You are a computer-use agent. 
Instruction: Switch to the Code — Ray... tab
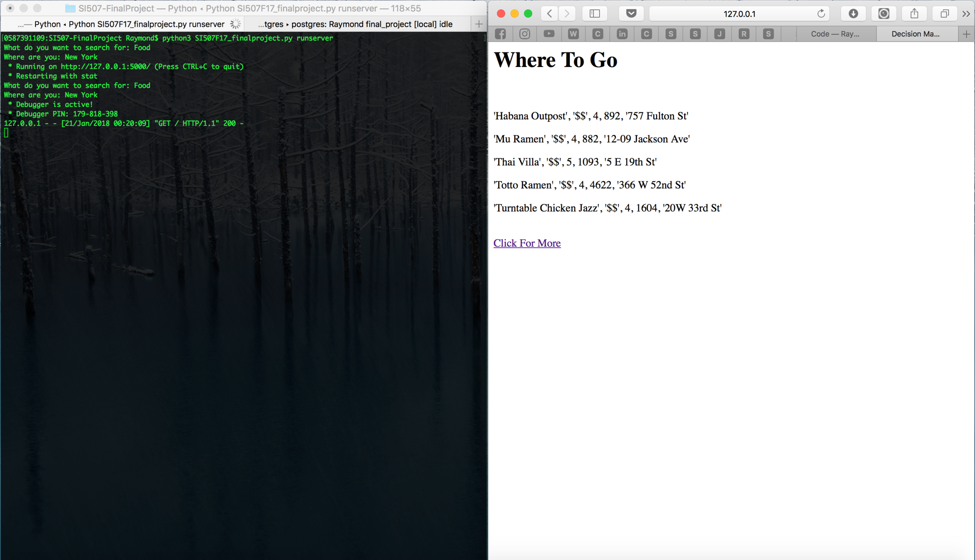[835, 34]
